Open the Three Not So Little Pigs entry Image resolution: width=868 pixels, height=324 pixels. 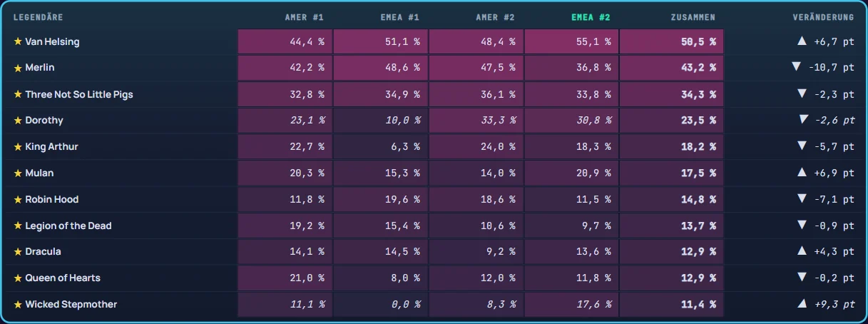(79, 94)
